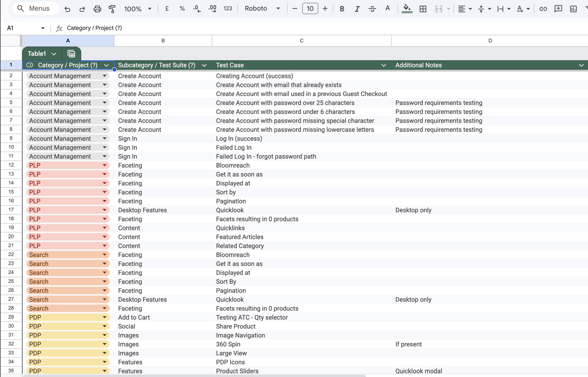Viewport: 588px width, 377px height.
Task: Click increase decimal places icon
Action: click(212, 9)
